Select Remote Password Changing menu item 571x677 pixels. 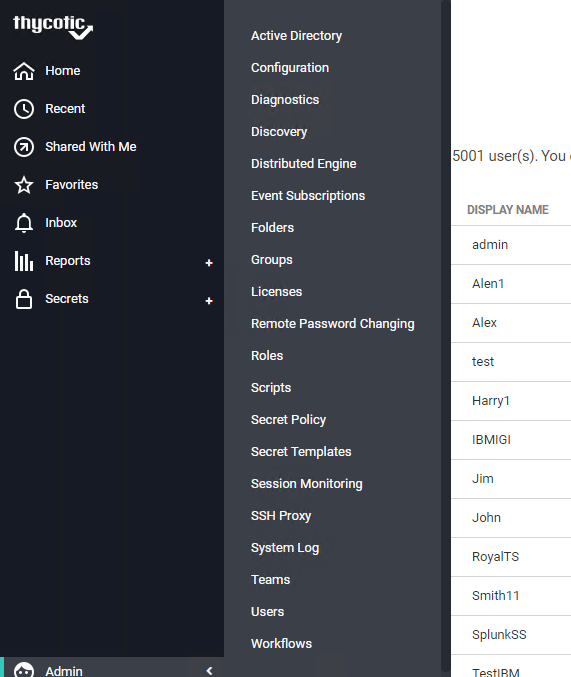(x=333, y=323)
